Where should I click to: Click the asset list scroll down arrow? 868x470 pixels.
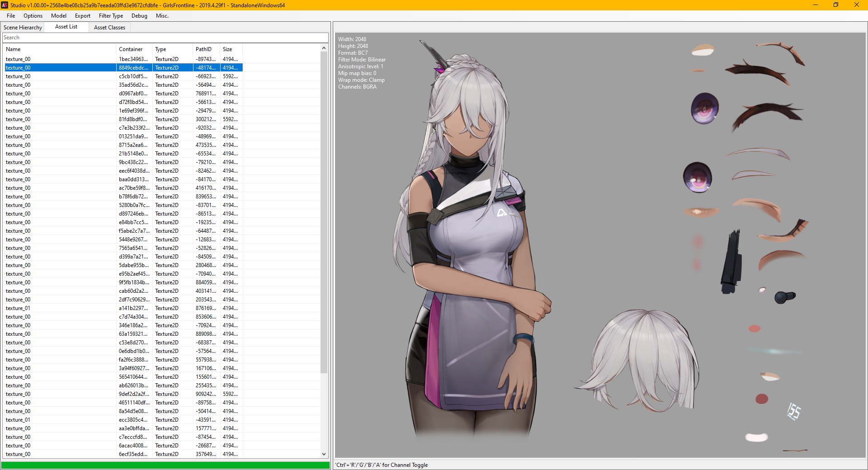(x=324, y=454)
